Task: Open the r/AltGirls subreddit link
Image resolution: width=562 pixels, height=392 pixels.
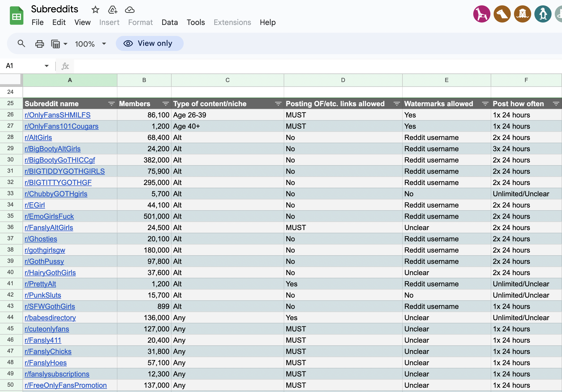Action: point(38,137)
